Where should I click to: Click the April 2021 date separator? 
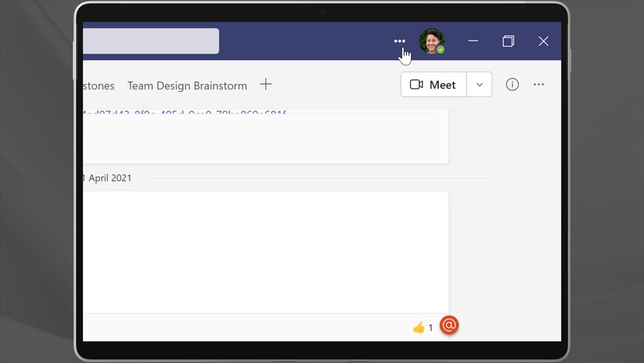tap(107, 178)
